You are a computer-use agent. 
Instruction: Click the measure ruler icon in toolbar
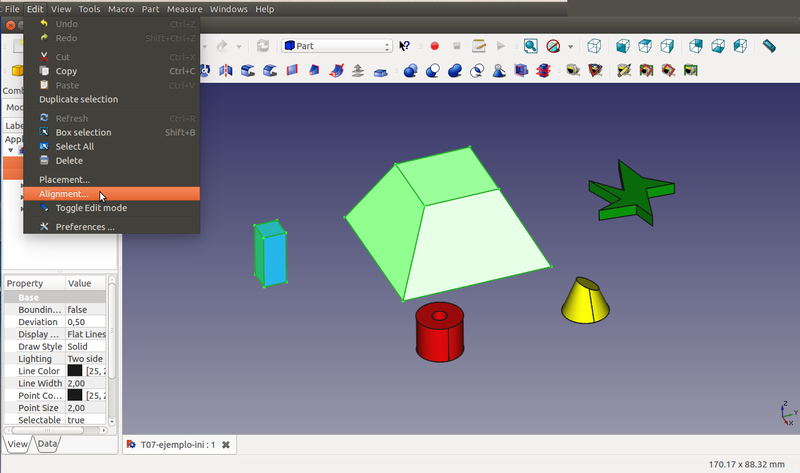[x=769, y=46]
